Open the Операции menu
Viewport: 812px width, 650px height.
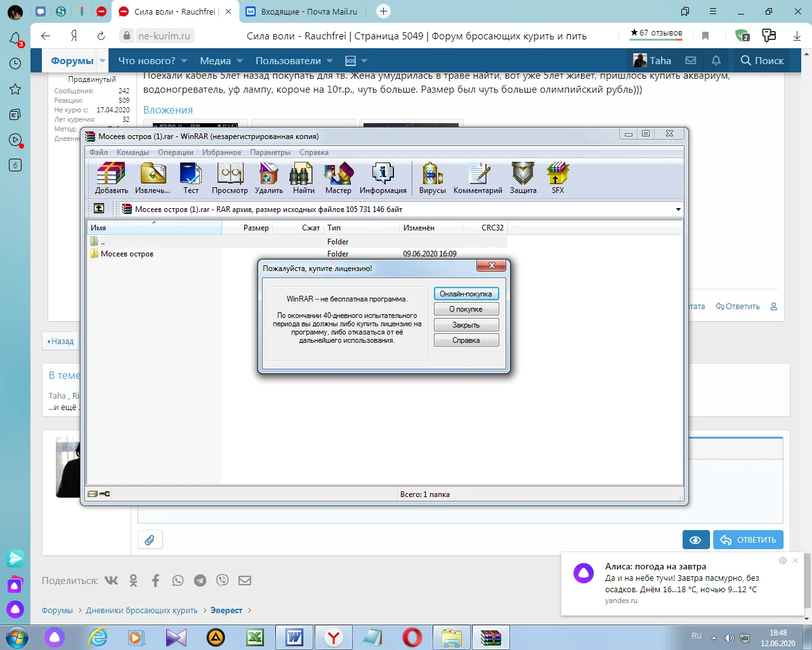pyautogui.click(x=176, y=152)
